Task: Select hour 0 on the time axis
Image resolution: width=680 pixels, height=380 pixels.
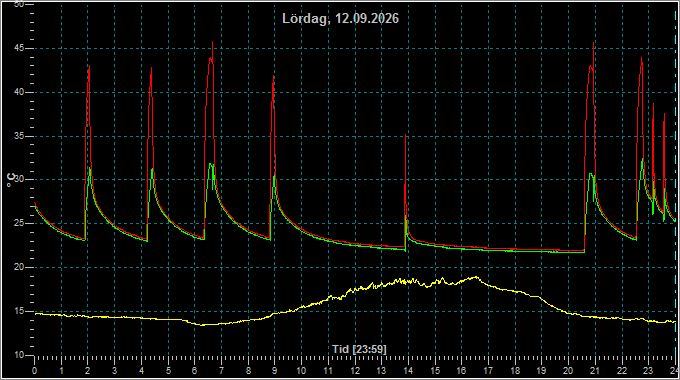Action: tap(34, 371)
